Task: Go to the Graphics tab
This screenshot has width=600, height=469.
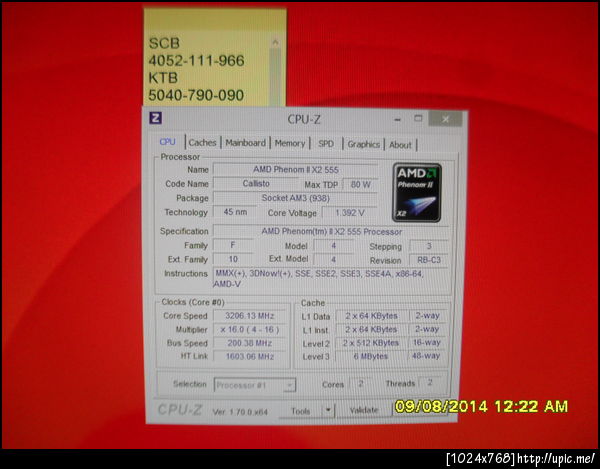Action: (364, 144)
